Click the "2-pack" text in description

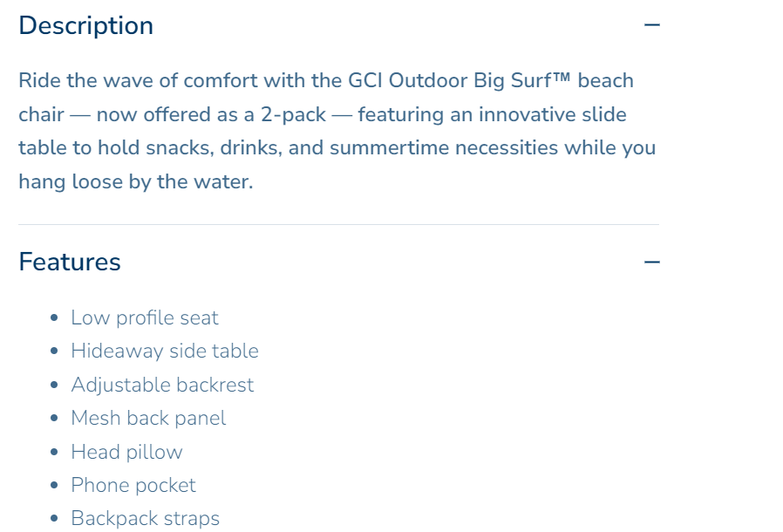point(292,114)
